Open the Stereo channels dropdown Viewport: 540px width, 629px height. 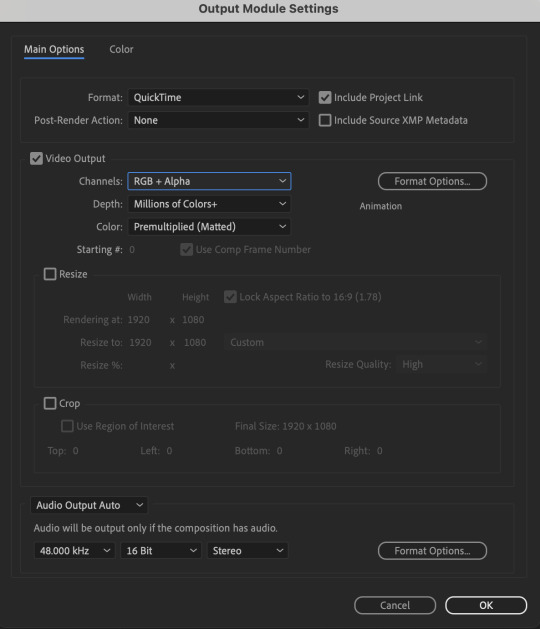click(x=248, y=551)
